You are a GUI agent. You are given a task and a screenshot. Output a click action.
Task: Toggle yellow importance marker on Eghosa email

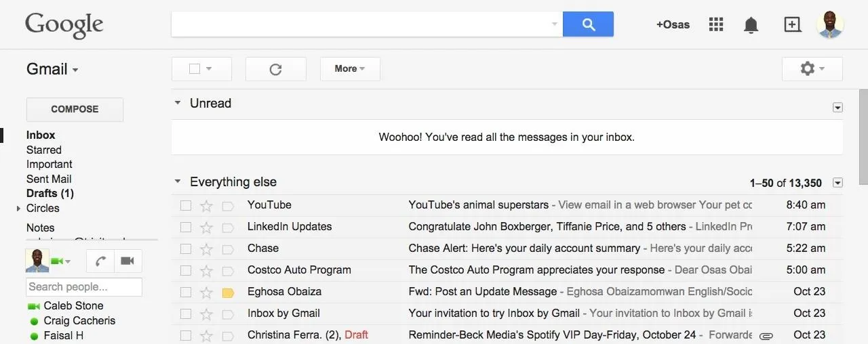click(228, 292)
